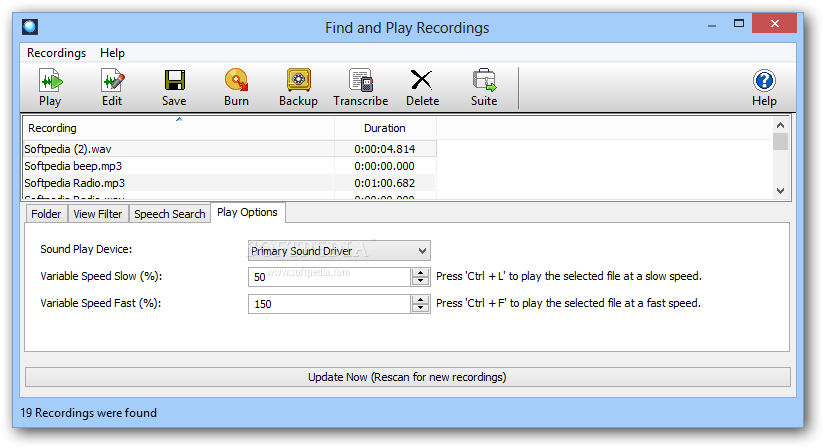824x448 pixels.
Task: Sort by the Duration column header
Action: click(x=385, y=128)
